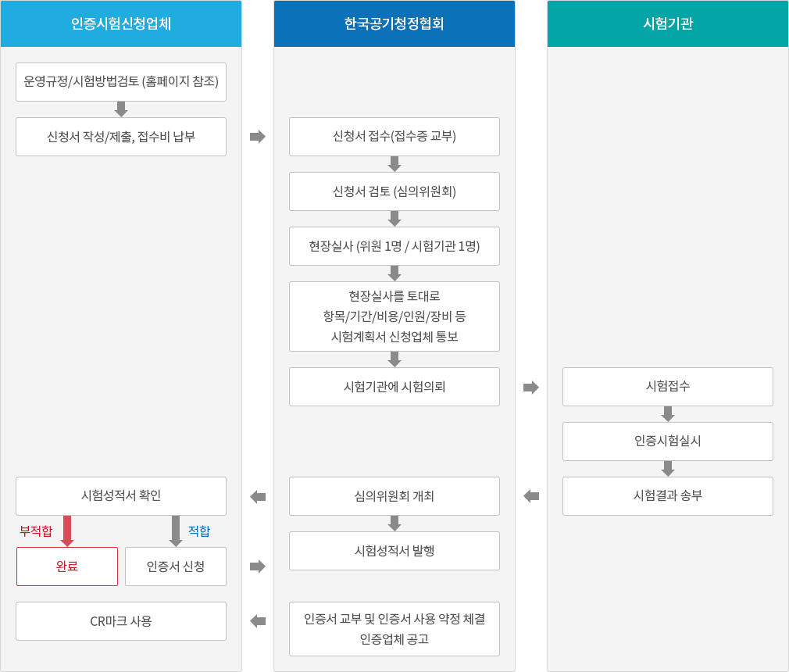Click right arrow beside 신청서 작성/제출 box
The height and width of the screenshot is (672, 789).
[258, 137]
